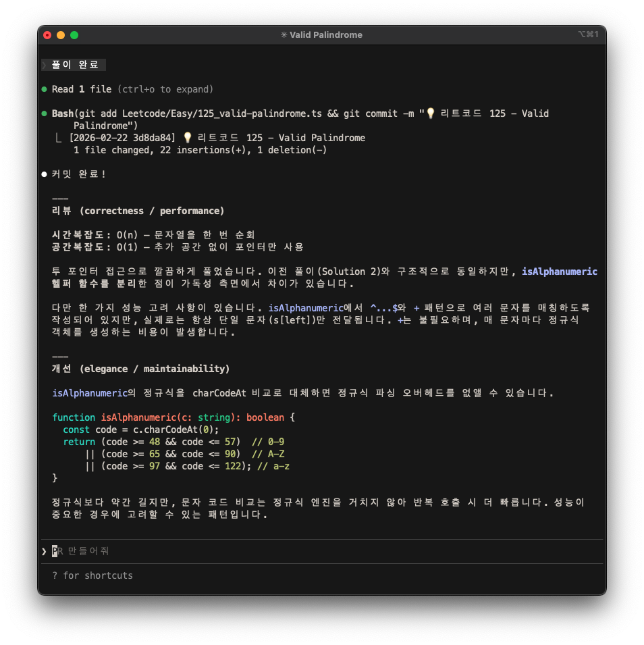Click the "? for shortcuts" hint
This screenshot has width=644, height=645.
(x=92, y=575)
